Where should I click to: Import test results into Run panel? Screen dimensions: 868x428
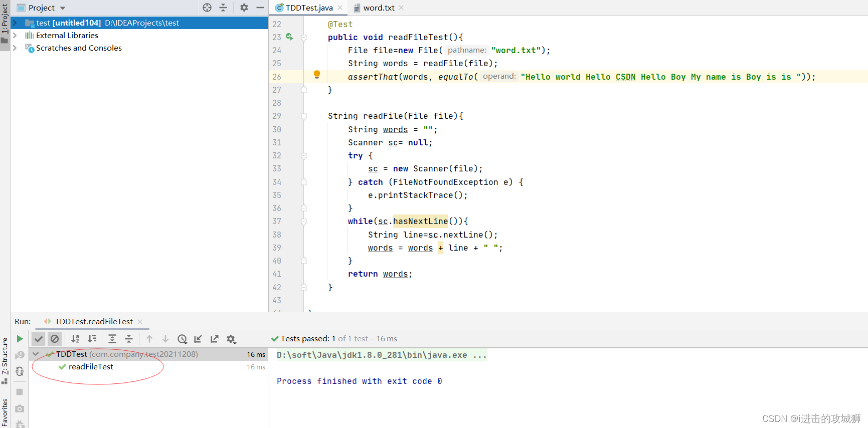click(x=198, y=339)
